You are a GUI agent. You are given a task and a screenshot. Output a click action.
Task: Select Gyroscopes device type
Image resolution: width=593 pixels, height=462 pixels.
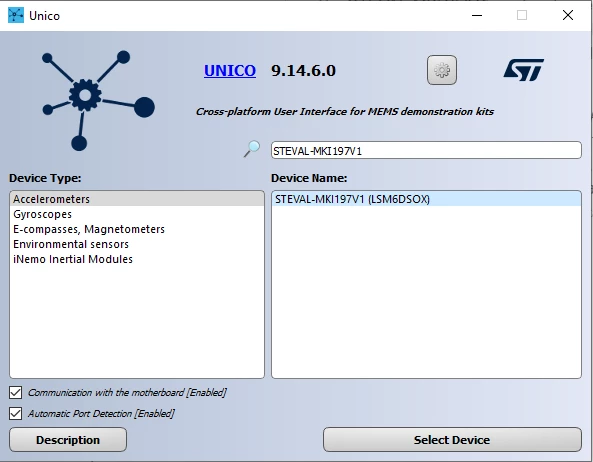tap(137, 214)
